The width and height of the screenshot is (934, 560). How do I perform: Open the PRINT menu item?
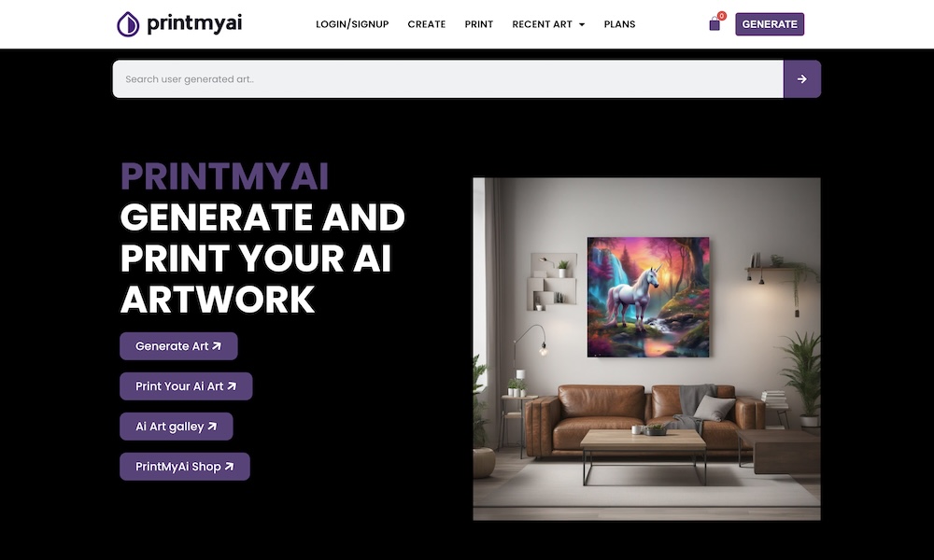(479, 24)
